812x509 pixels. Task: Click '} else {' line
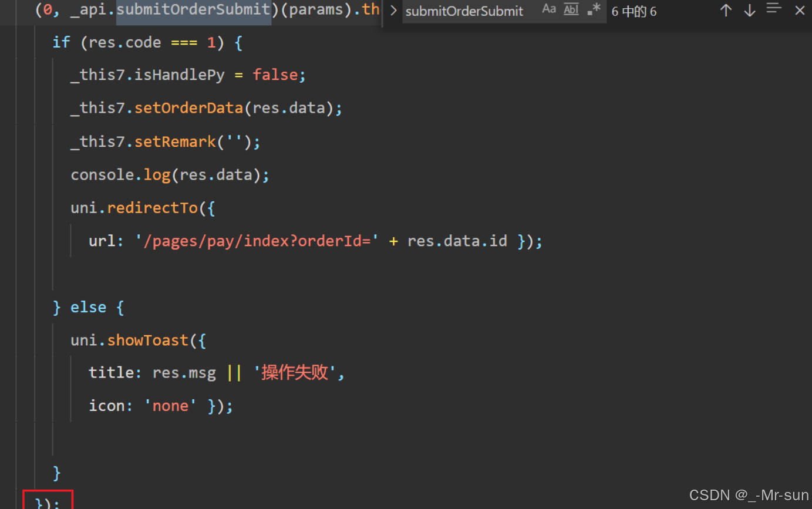coord(89,307)
